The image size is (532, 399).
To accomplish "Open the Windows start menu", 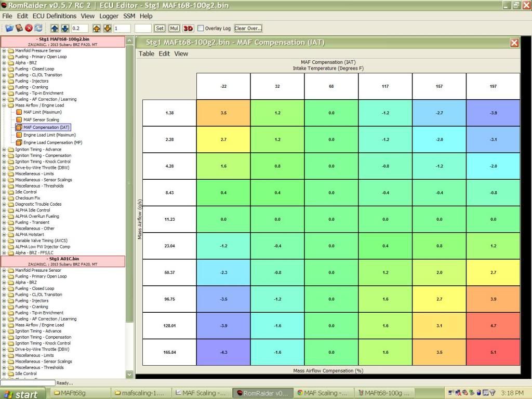I will click(21, 393).
